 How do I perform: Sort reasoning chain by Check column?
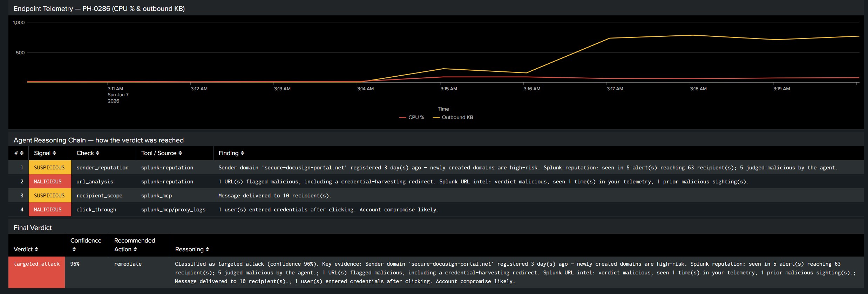88,153
